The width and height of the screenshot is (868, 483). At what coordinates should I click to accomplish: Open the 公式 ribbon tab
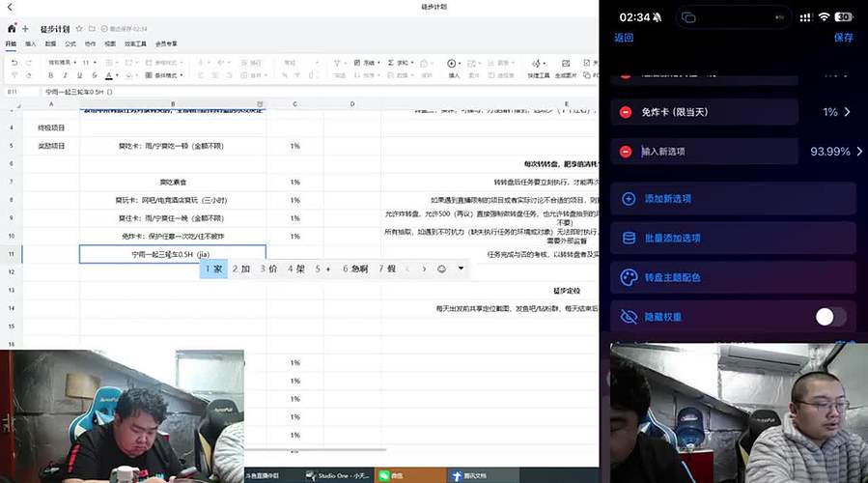70,43
